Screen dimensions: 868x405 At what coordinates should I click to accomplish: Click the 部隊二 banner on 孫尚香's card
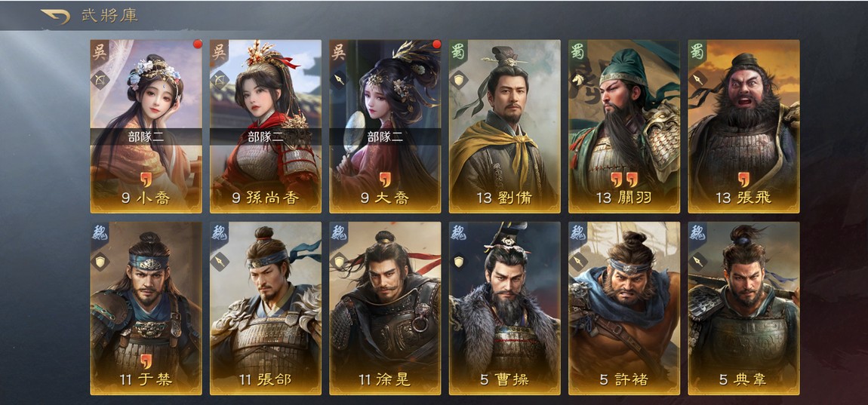265,137
